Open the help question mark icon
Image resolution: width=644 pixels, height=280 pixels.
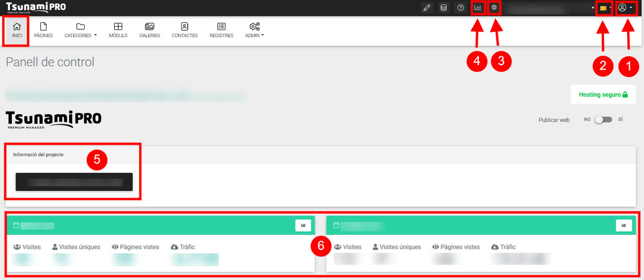click(461, 8)
